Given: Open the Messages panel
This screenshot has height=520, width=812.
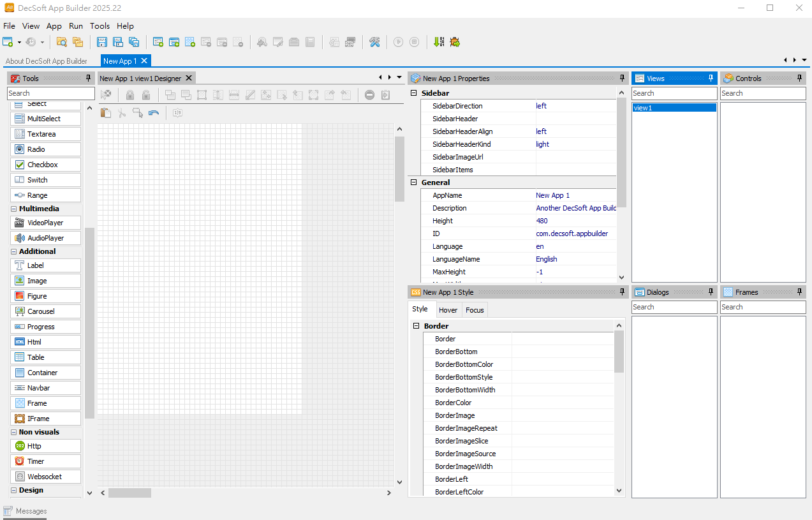Looking at the screenshot, I should click(x=26, y=511).
